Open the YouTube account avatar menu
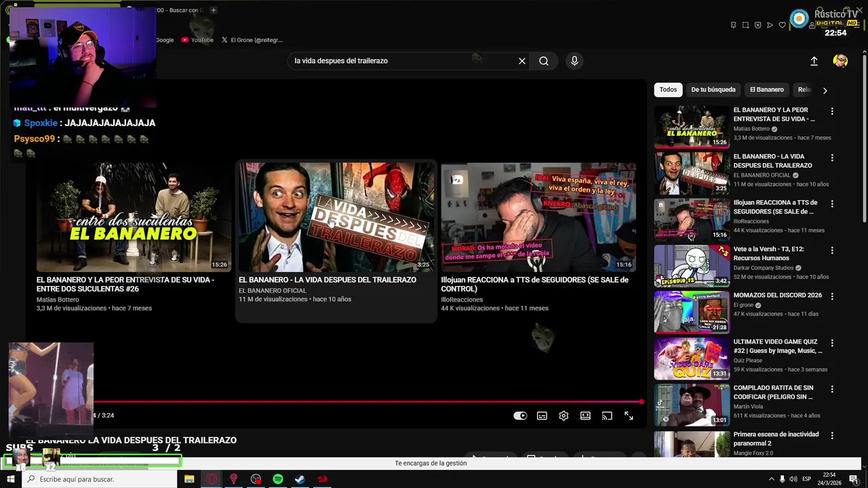Viewport: 868px width, 488px height. pyautogui.click(x=840, y=61)
